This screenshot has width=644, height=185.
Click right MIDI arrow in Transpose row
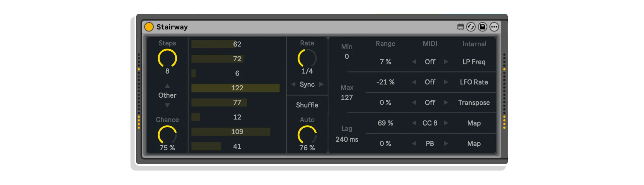click(x=446, y=103)
